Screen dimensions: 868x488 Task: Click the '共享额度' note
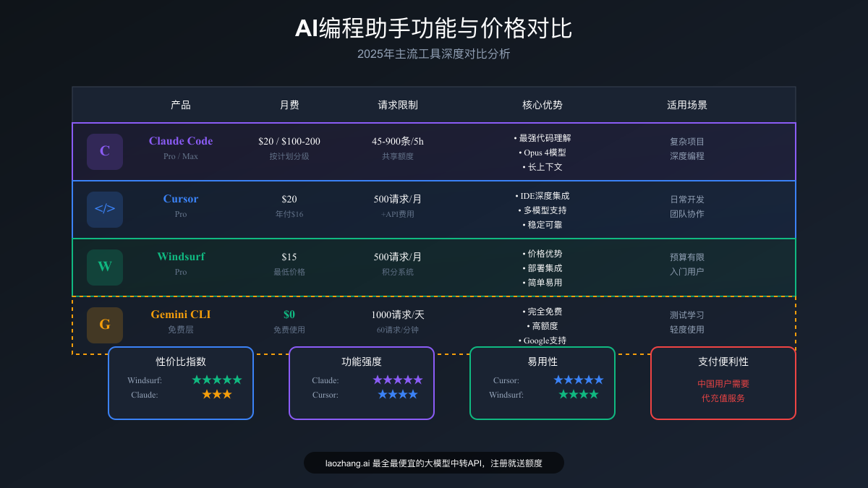pos(398,156)
